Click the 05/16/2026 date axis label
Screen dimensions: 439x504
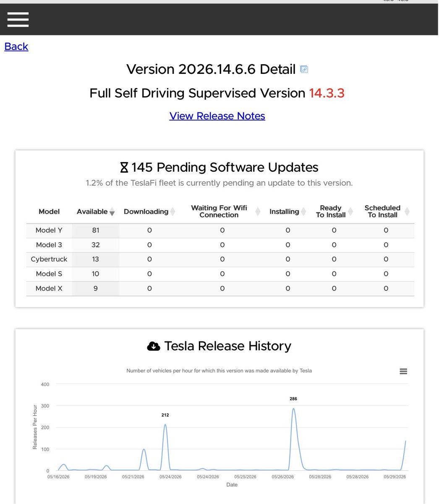coord(58,477)
